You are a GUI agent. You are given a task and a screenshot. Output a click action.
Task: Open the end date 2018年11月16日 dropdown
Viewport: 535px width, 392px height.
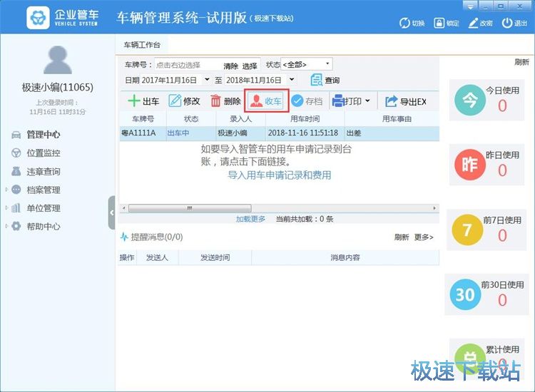coord(292,80)
